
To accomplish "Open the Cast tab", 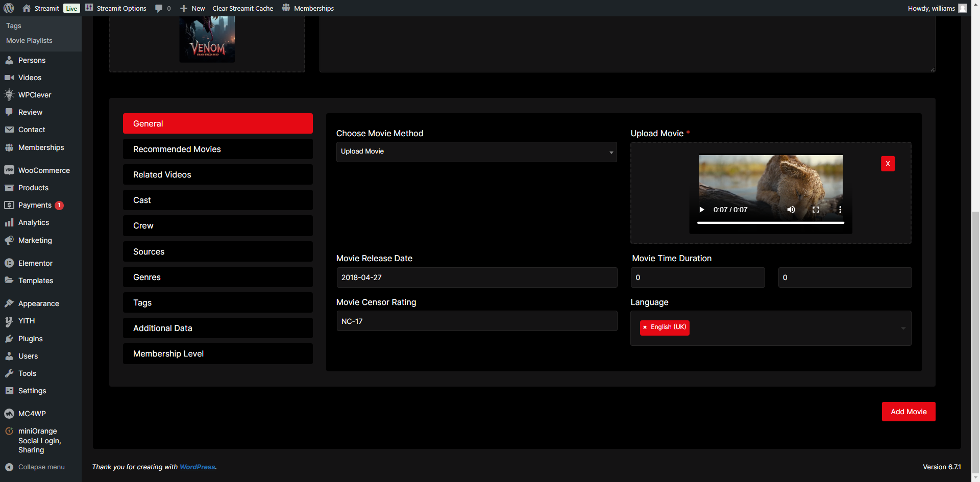I will [218, 200].
